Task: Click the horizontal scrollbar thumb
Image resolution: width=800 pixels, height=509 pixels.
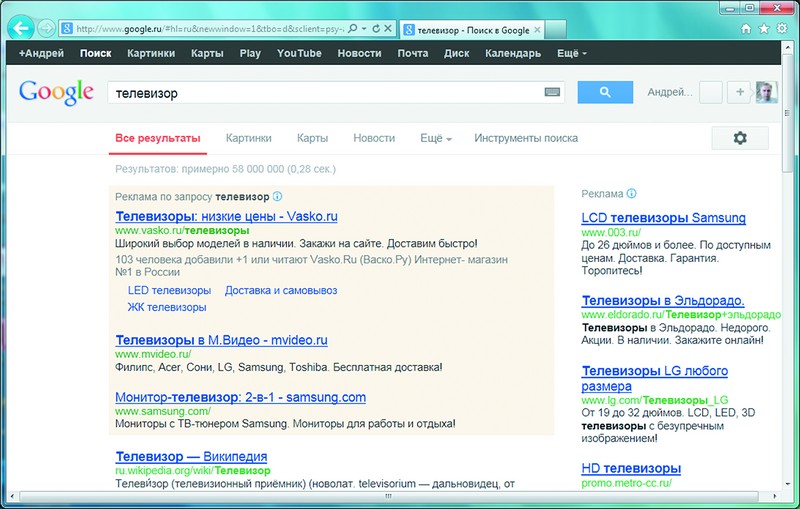Action: [388, 496]
